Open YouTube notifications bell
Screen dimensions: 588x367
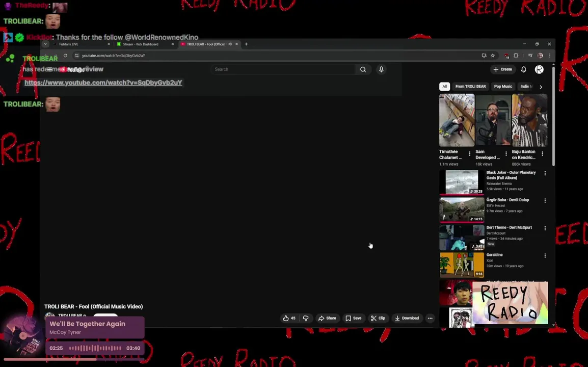(x=523, y=69)
